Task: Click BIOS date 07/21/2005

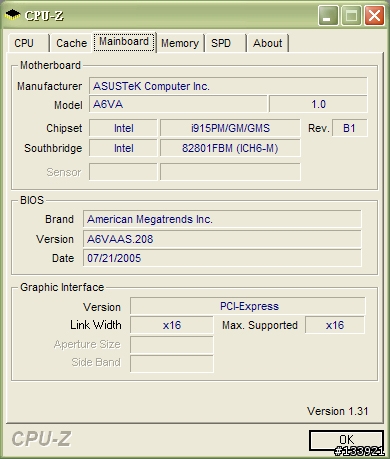Action: tap(222, 258)
